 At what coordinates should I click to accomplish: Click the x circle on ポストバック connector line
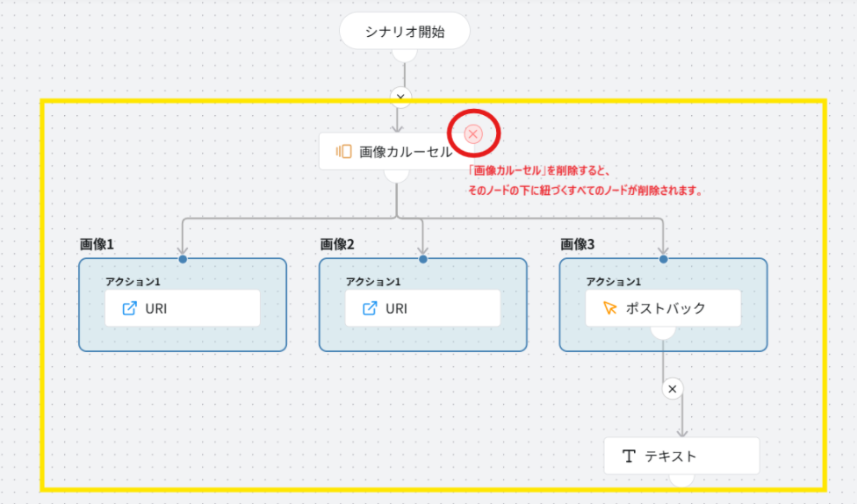(x=672, y=388)
